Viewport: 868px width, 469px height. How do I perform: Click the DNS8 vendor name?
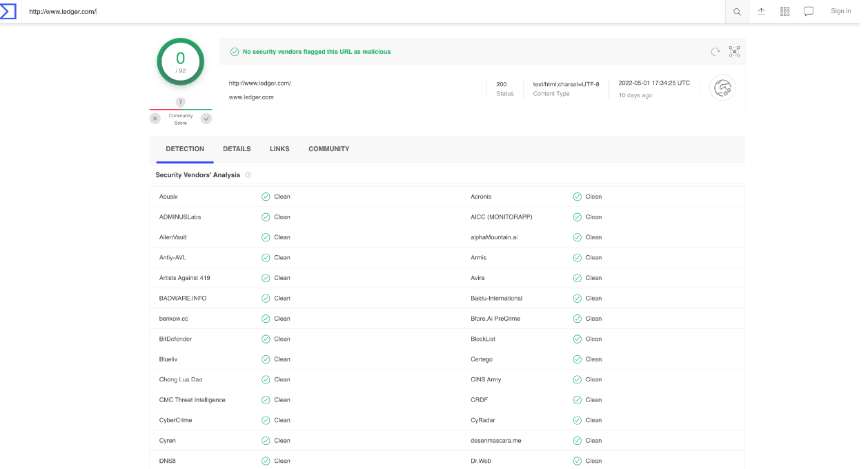[x=168, y=461]
